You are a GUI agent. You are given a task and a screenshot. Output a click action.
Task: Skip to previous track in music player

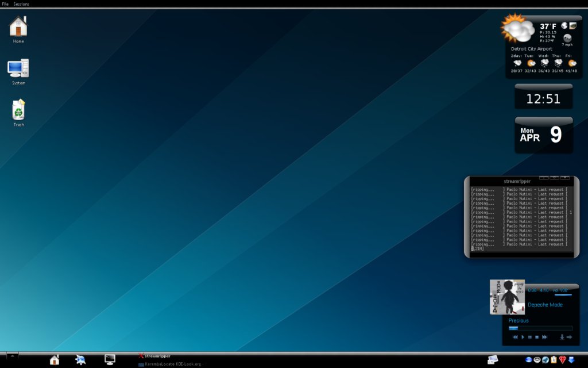tap(515, 337)
